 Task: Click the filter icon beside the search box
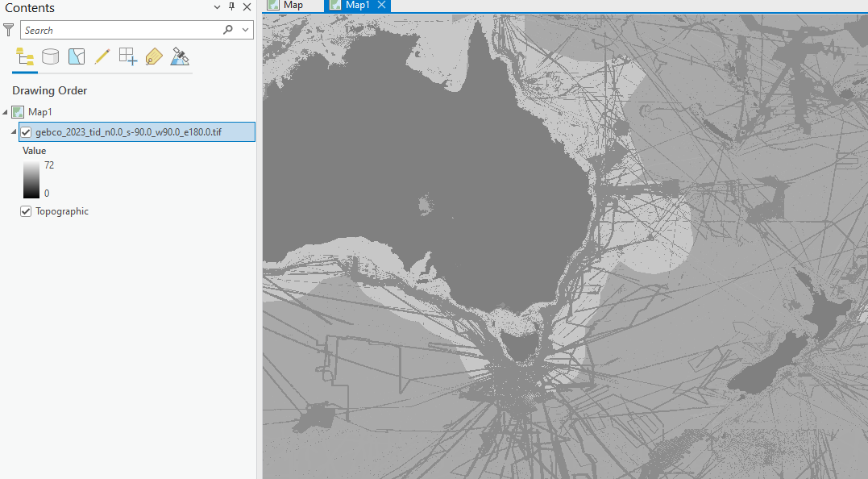pyautogui.click(x=8, y=30)
